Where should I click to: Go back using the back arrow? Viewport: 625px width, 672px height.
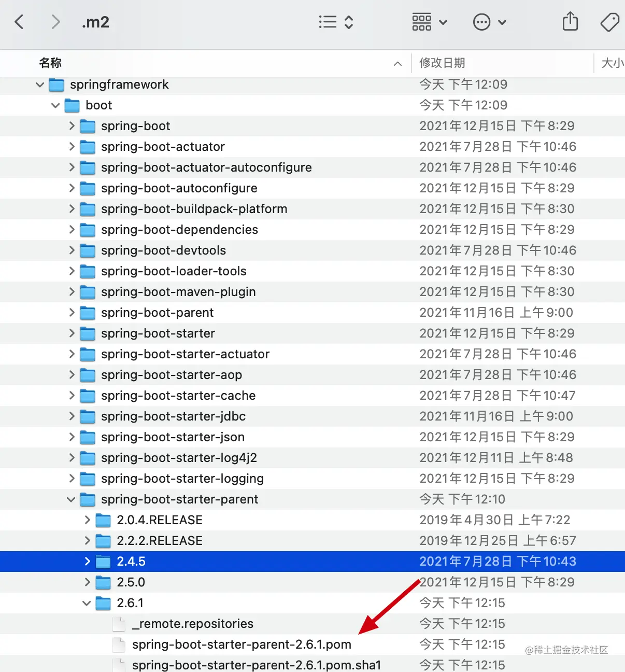coord(19,22)
